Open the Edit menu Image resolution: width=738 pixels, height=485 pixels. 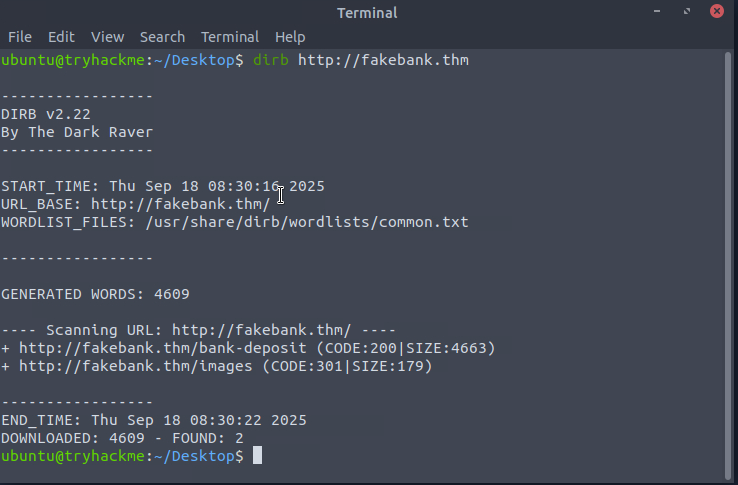(61, 37)
